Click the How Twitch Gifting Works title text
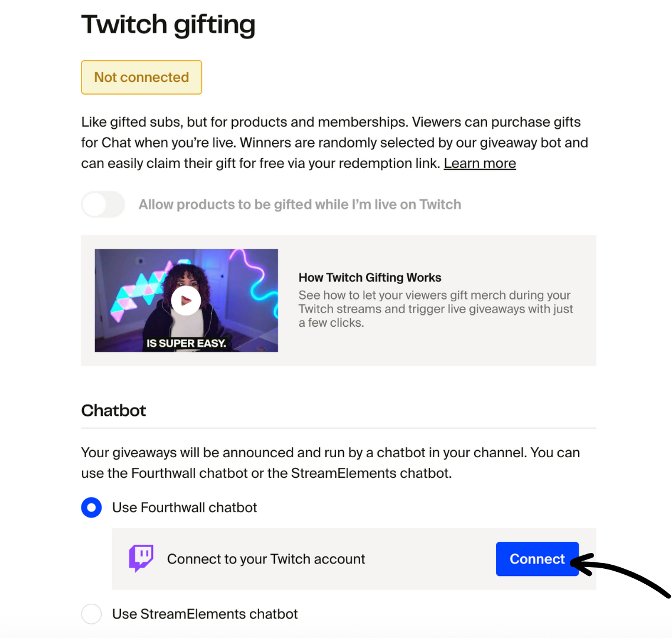The height and width of the screenshot is (638, 672). click(x=370, y=277)
